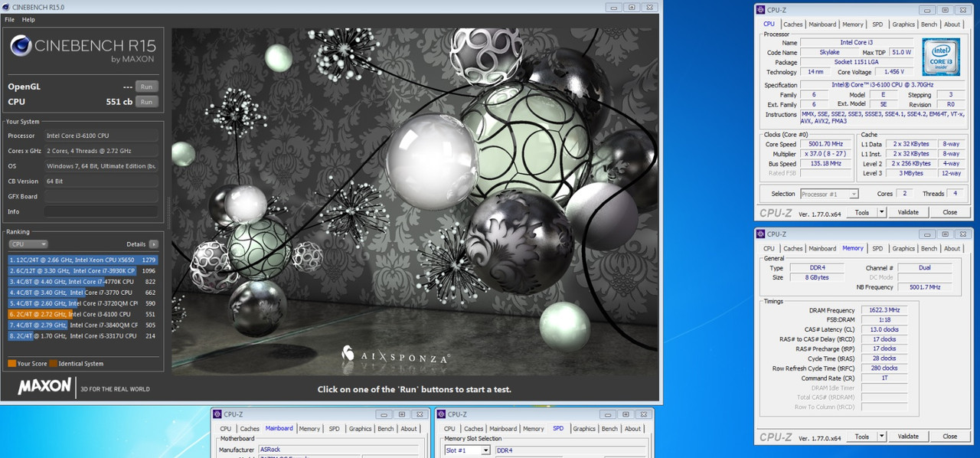Switch to Mainboard tab in CPU-Z SPD window
Image resolution: width=980 pixels, height=458 pixels.
(x=502, y=429)
